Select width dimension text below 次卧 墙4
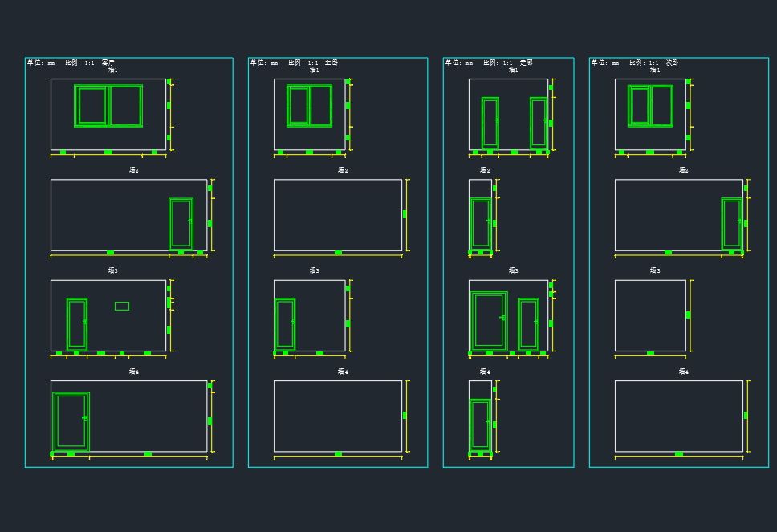777x532 pixels. click(x=679, y=454)
